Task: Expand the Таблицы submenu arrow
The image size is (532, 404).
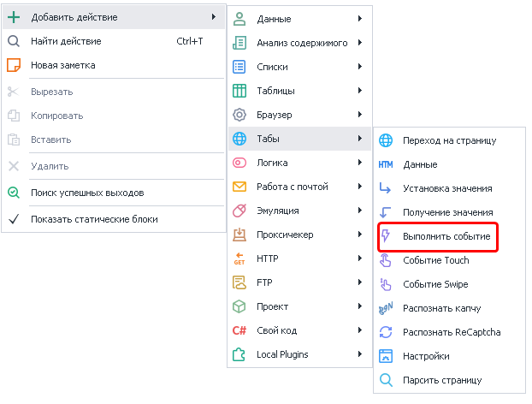Action: pos(361,91)
